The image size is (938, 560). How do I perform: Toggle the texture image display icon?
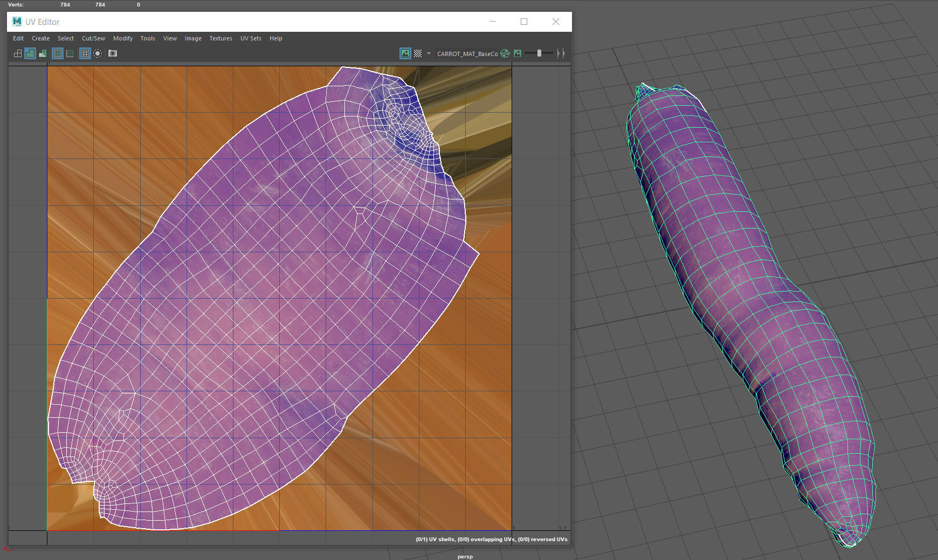tap(405, 53)
